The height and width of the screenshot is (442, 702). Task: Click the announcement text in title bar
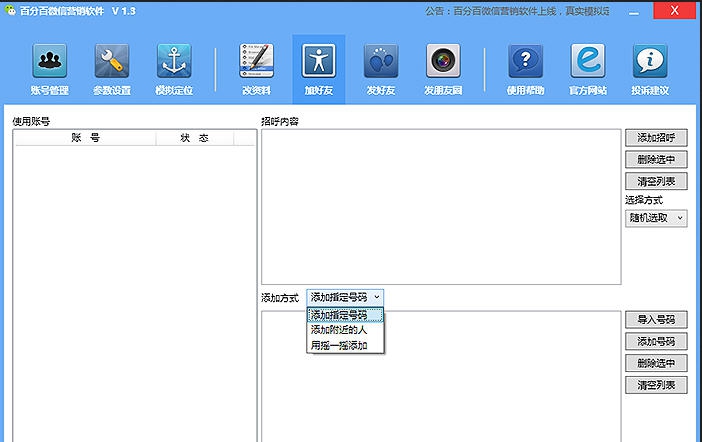518,11
